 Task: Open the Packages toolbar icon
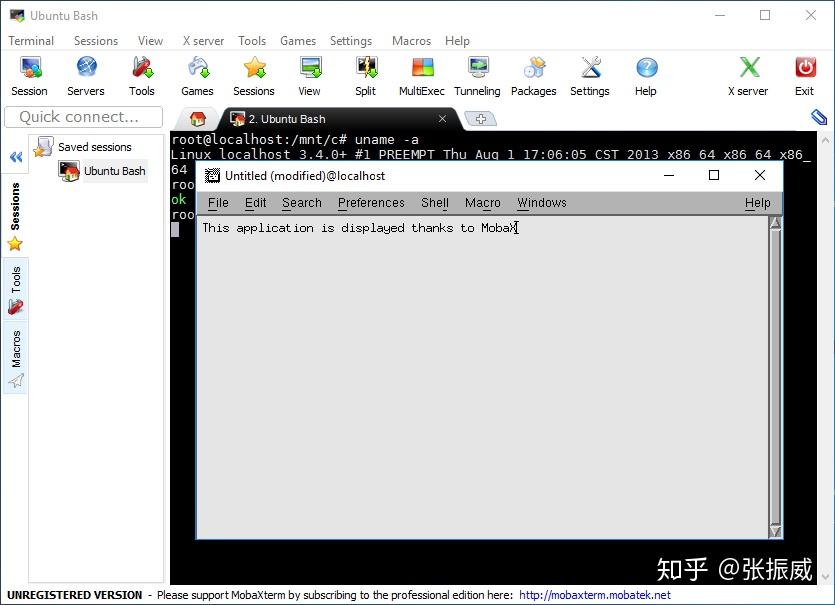pos(534,76)
